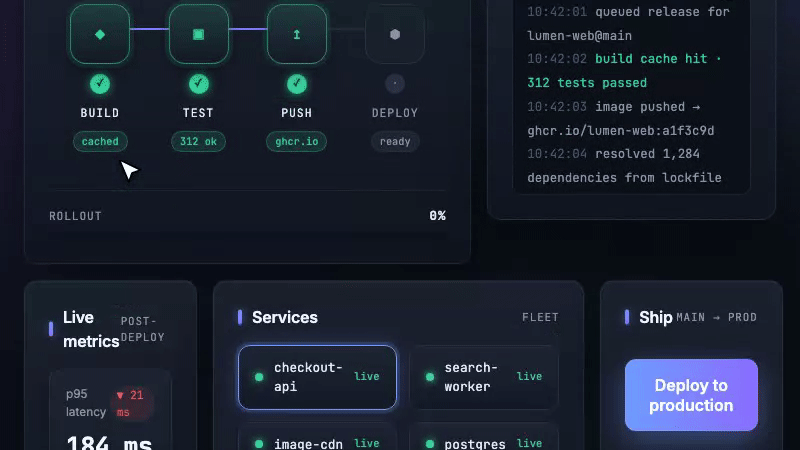Click the 'cached' badge under Build
Image resolution: width=800 pixels, height=450 pixels.
100,141
